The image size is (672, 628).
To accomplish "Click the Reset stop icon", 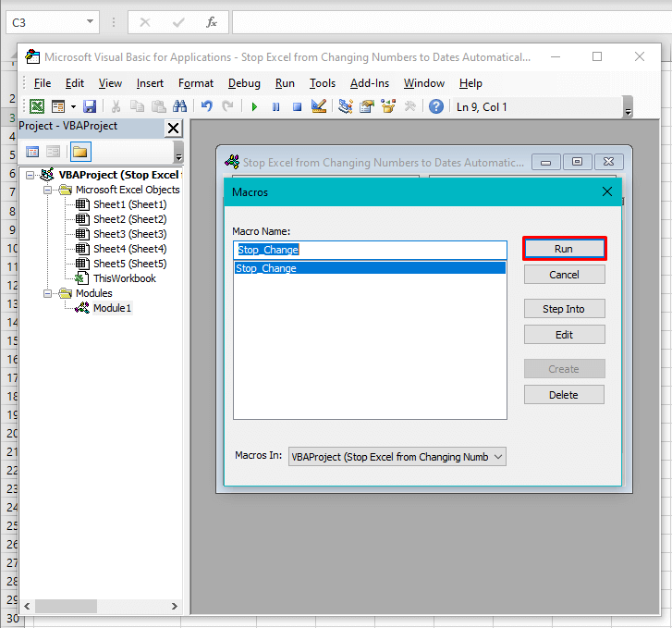I will [x=297, y=106].
